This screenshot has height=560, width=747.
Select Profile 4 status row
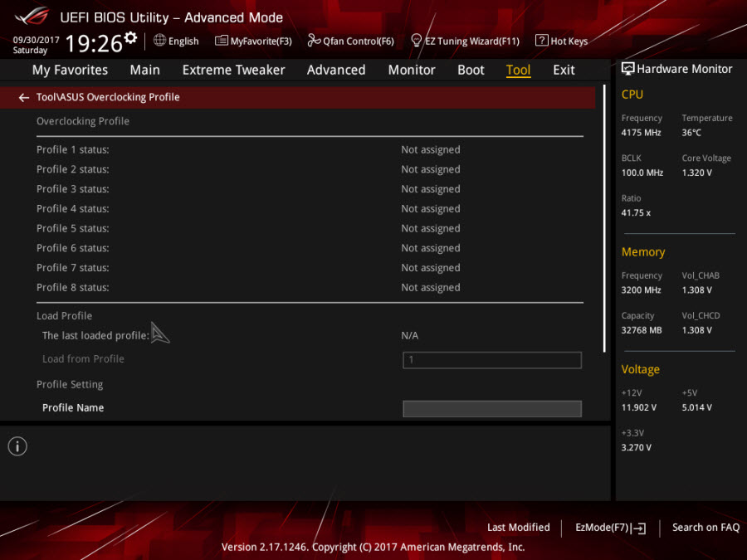(x=310, y=208)
